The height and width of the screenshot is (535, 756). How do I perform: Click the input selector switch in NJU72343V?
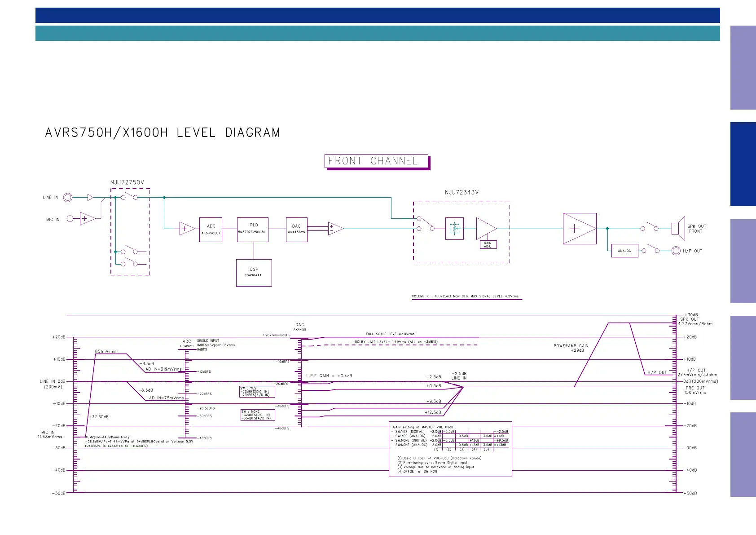tap(426, 224)
